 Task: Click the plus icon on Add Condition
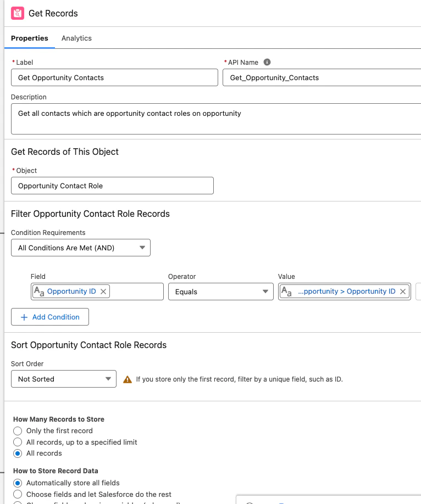[24, 317]
